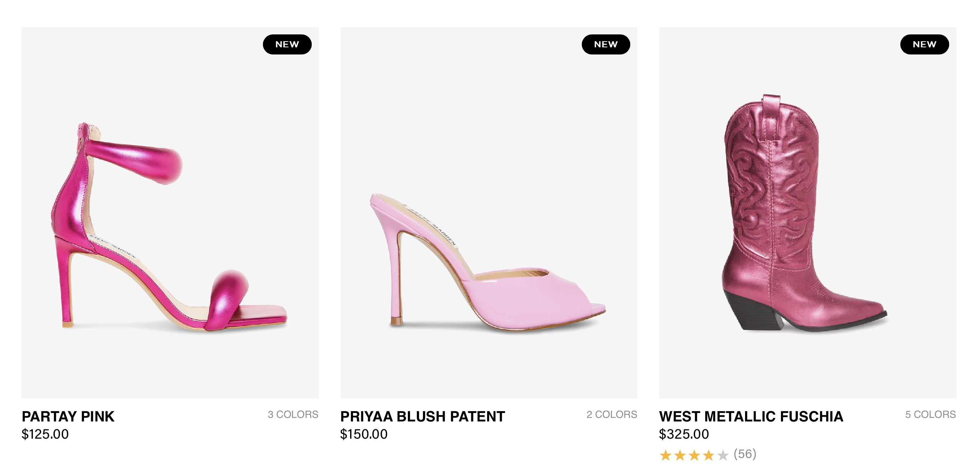Click the $325.00 price
Viewport: 980px width, 472px height.
coord(684,434)
